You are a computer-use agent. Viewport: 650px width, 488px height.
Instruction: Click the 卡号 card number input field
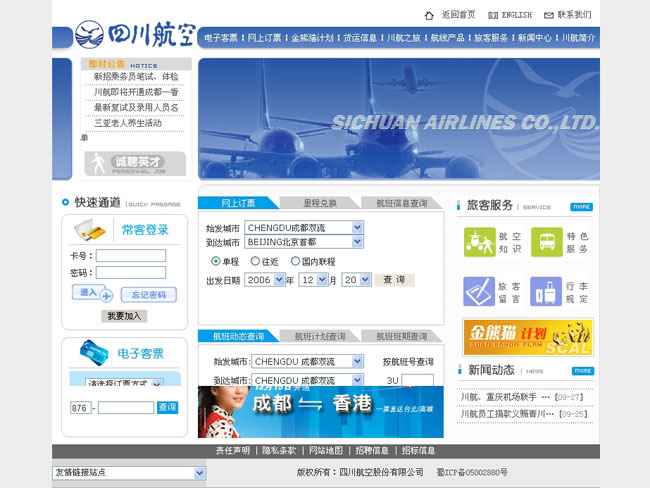[x=130, y=256]
